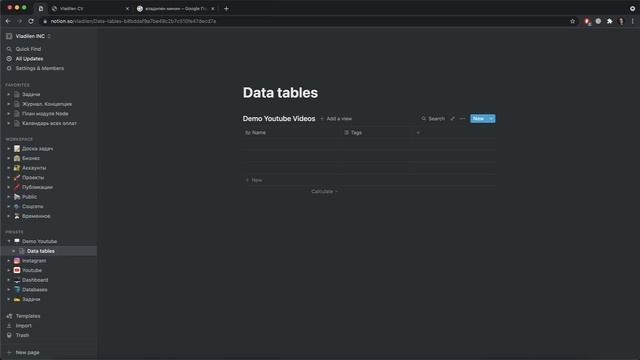Open the Youtube page icon
The height and width of the screenshot is (360, 640).
(x=17, y=270)
